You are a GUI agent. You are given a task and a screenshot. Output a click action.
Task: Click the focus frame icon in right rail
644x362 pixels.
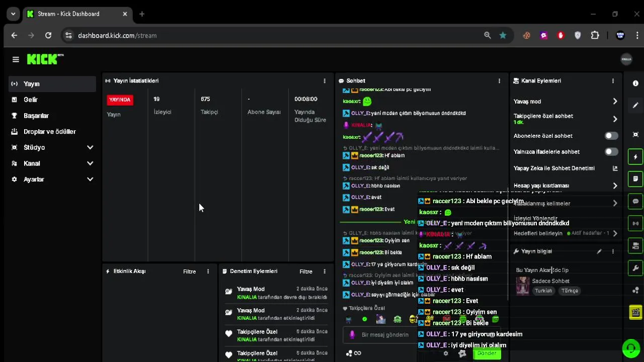click(x=635, y=135)
